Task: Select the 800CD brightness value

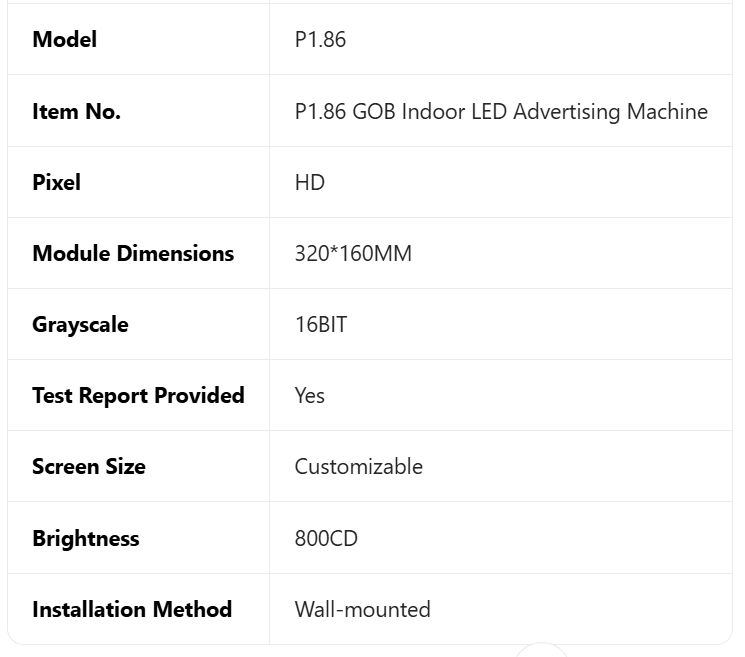Action: [326, 539]
